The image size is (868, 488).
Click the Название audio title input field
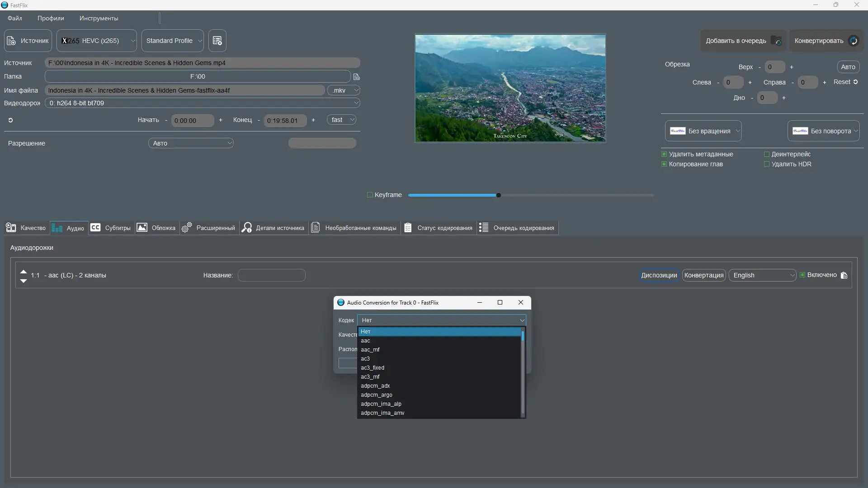point(271,275)
